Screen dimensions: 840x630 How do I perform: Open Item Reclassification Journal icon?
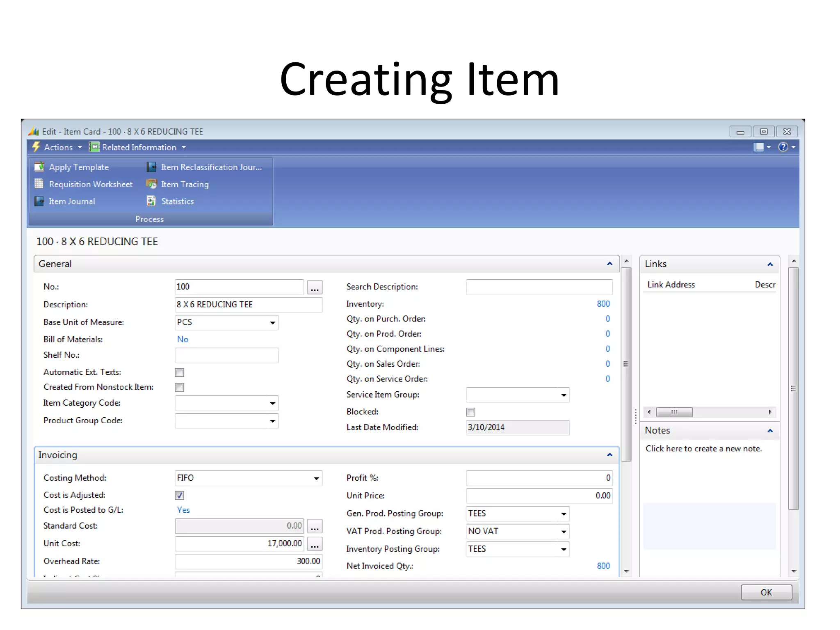click(x=151, y=167)
